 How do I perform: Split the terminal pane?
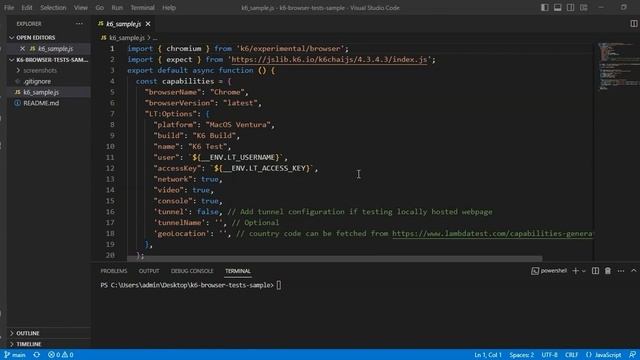(x=596, y=271)
